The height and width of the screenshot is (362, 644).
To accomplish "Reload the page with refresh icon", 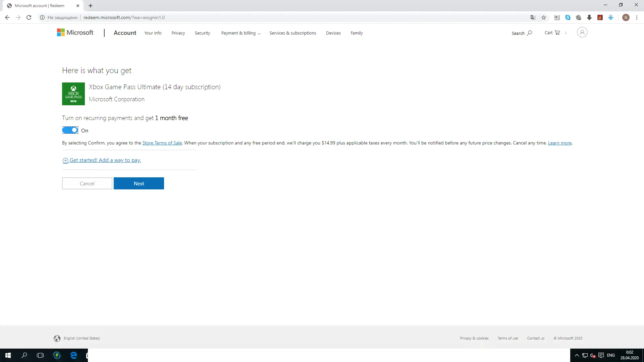I will tap(29, 17).
